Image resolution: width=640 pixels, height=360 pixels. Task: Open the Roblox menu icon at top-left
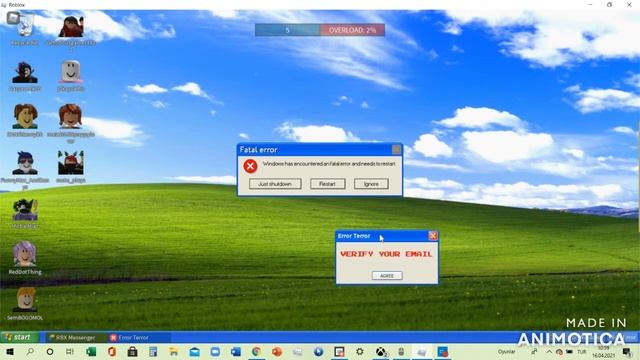[x=13, y=18]
